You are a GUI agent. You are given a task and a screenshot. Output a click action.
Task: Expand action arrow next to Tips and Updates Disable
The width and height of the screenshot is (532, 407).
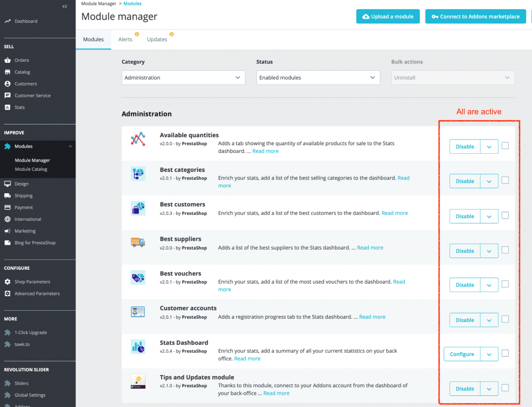489,389
